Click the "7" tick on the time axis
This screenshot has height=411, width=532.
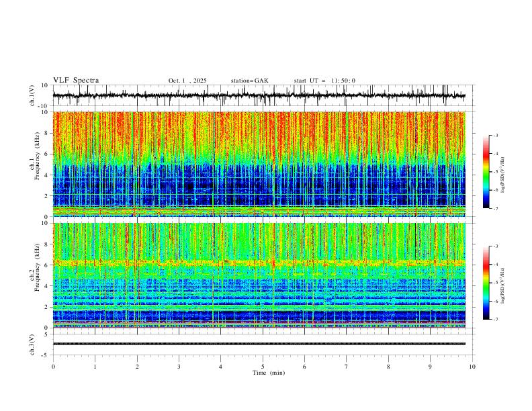[347, 367]
